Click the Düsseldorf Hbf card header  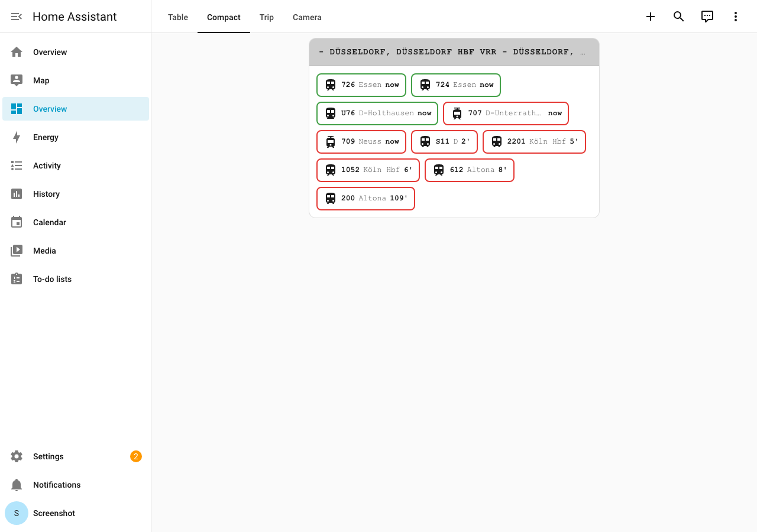(454, 52)
